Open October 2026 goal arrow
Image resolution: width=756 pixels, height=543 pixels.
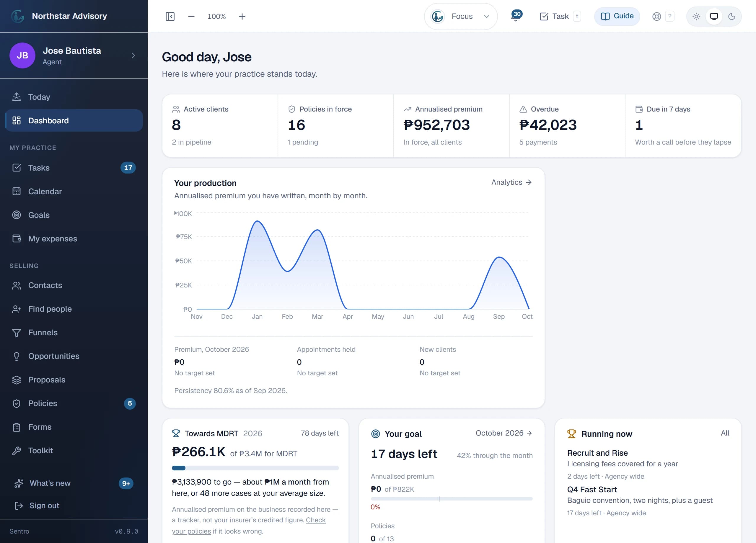(x=503, y=433)
